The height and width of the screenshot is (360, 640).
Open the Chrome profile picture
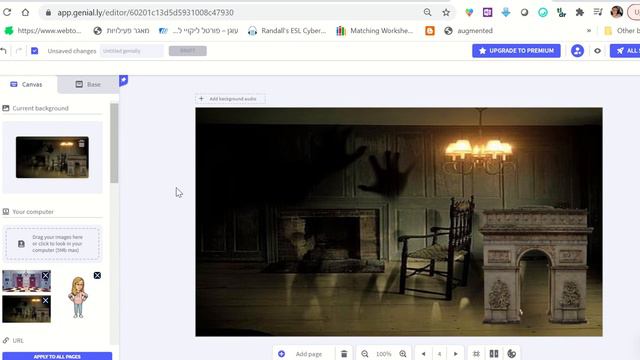[x=616, y=12]
